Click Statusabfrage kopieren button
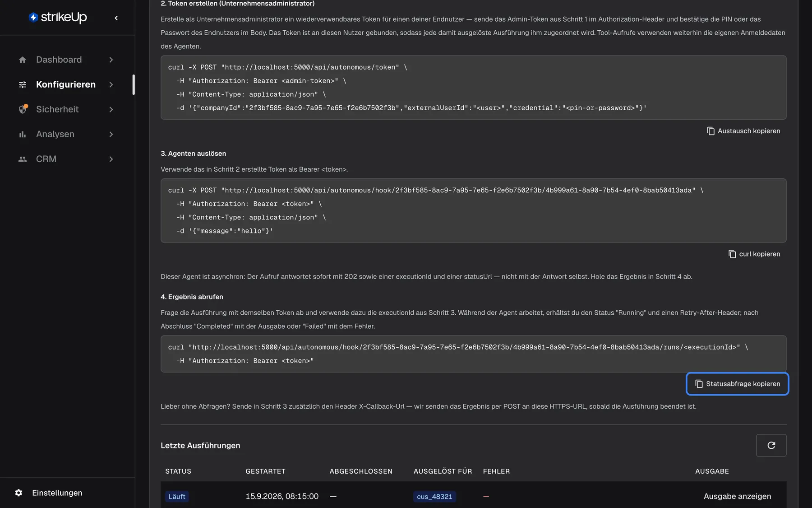This screenshot has width=812, height=508. point(738,384)
